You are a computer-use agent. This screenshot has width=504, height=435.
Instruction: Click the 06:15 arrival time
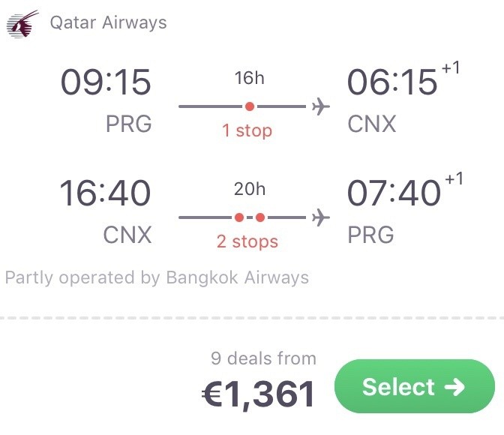click(392, 82)
